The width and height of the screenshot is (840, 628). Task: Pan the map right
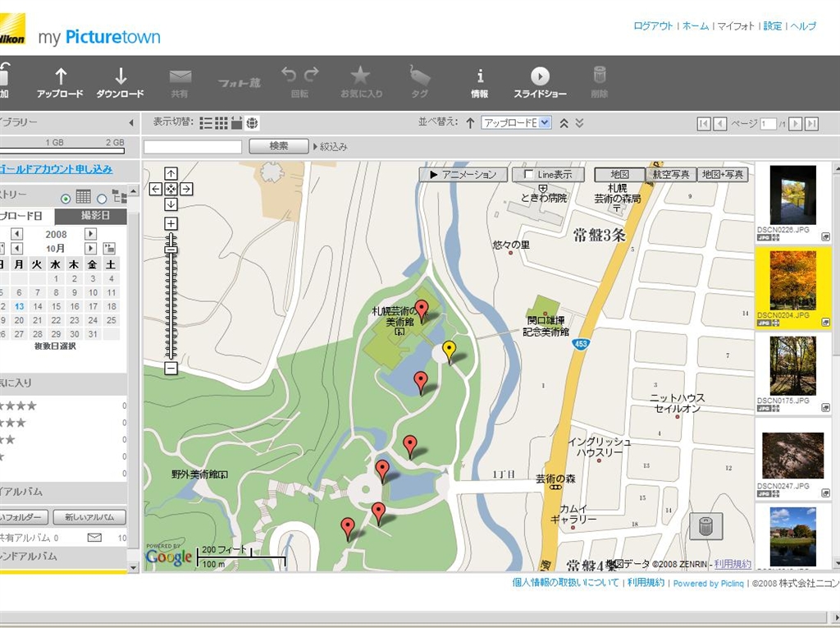pos(186,189)
